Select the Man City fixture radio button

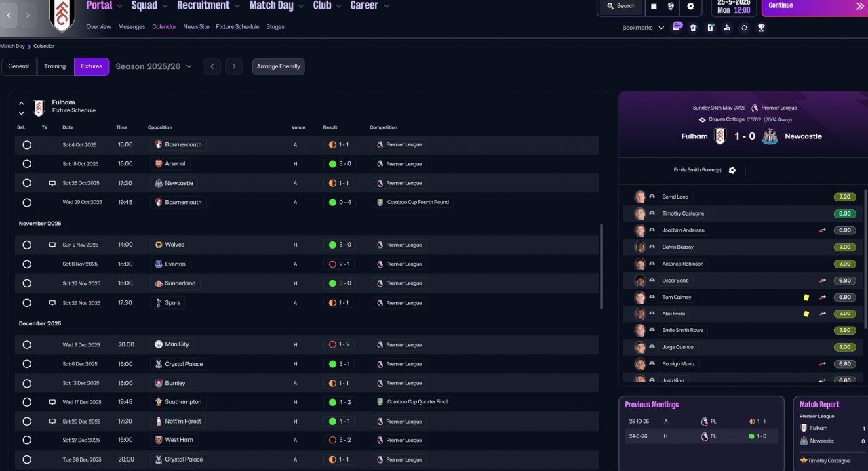(26, 344)
